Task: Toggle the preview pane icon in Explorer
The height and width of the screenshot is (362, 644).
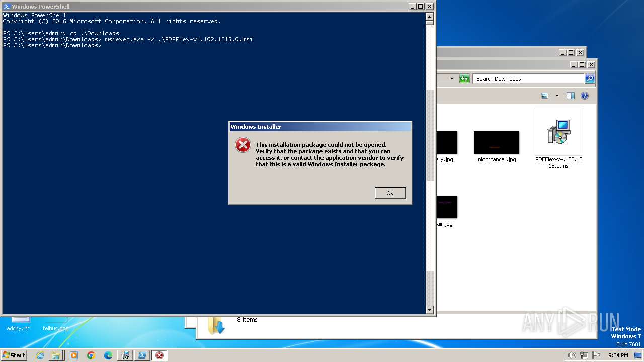Action: coord(571,96)
